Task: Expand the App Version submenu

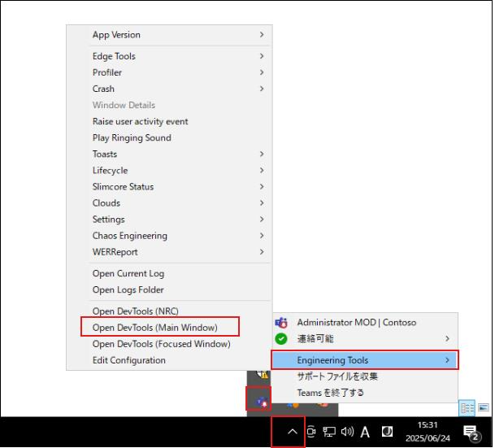Action: (x=170, y=35)
